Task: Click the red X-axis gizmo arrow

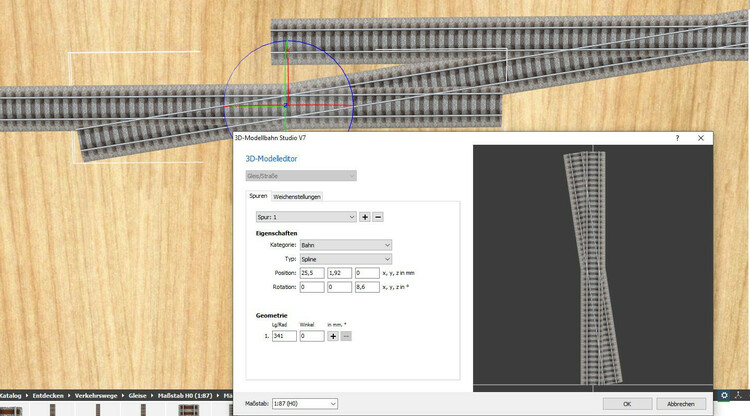Action: 320,104
